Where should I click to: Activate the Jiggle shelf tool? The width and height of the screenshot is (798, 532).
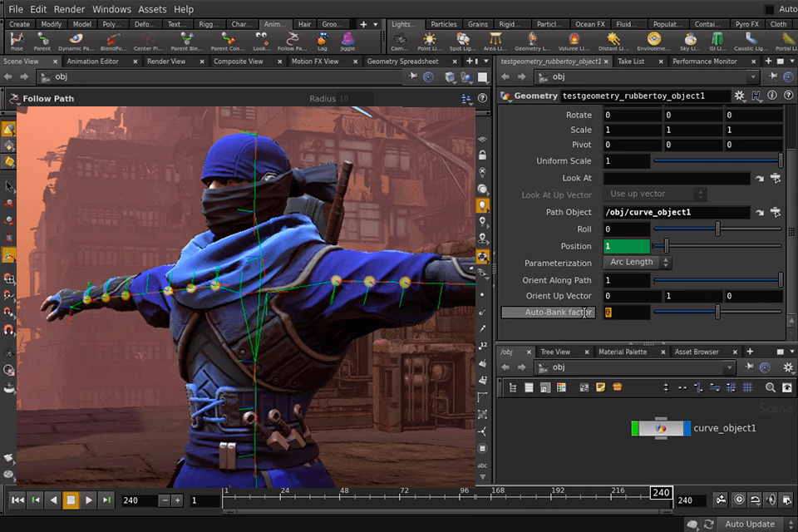pos(347,40)
